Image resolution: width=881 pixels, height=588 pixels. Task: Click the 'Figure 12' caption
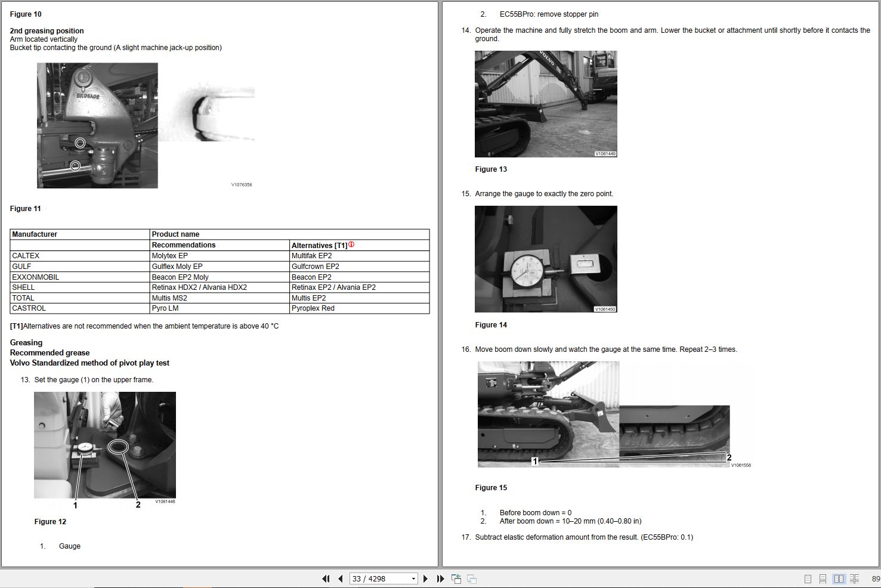tap(50, 522)
